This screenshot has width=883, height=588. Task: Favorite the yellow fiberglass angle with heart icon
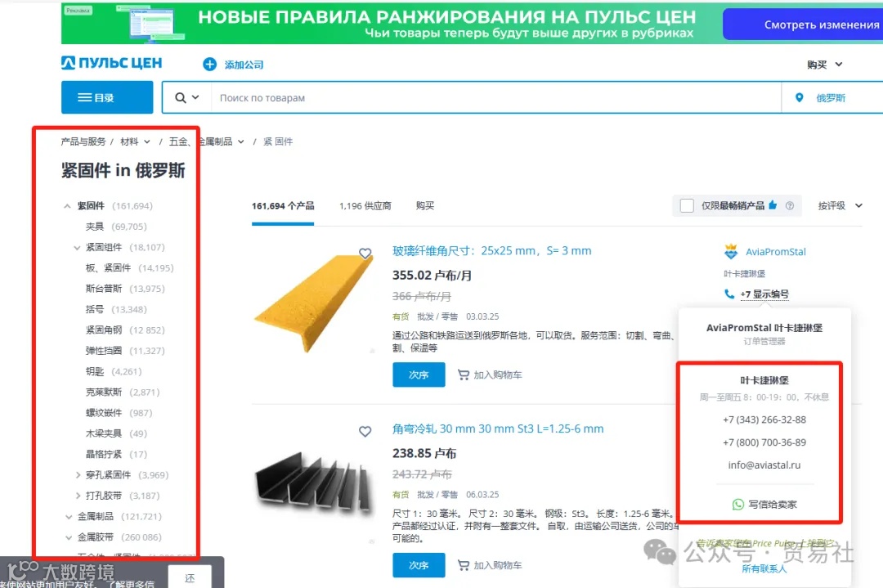[x=365, y=254]
